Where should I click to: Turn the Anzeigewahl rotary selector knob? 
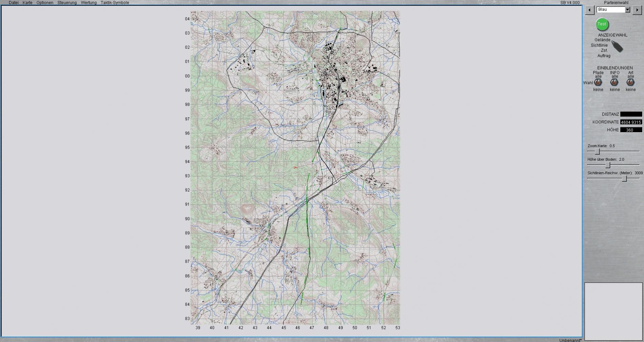(618, 46)
